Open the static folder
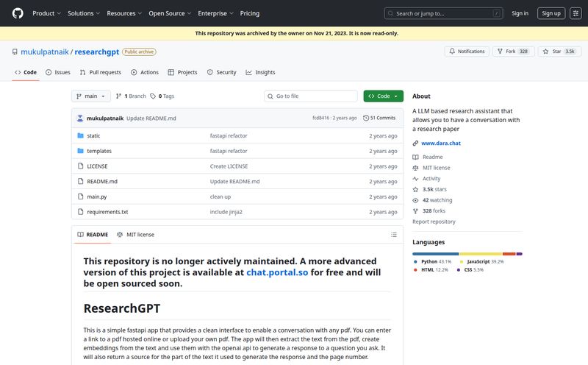 tap(93, 136)
